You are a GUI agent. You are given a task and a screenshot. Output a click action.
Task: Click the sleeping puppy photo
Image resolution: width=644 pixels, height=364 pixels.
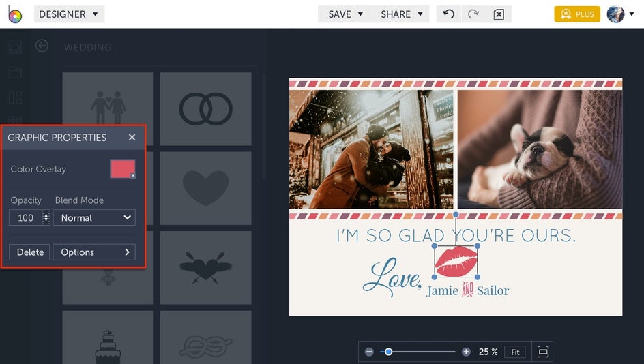point(540,149)
